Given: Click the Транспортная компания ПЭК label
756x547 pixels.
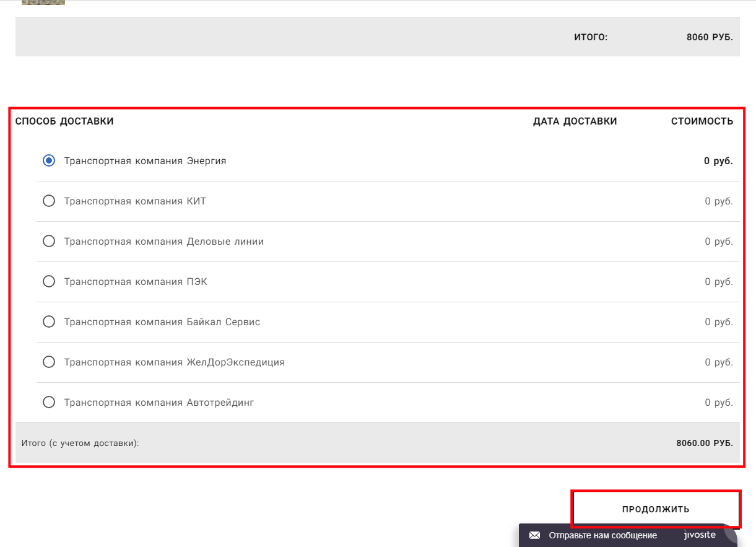Looking at the screenshot, I should click(x=136, y=282).
